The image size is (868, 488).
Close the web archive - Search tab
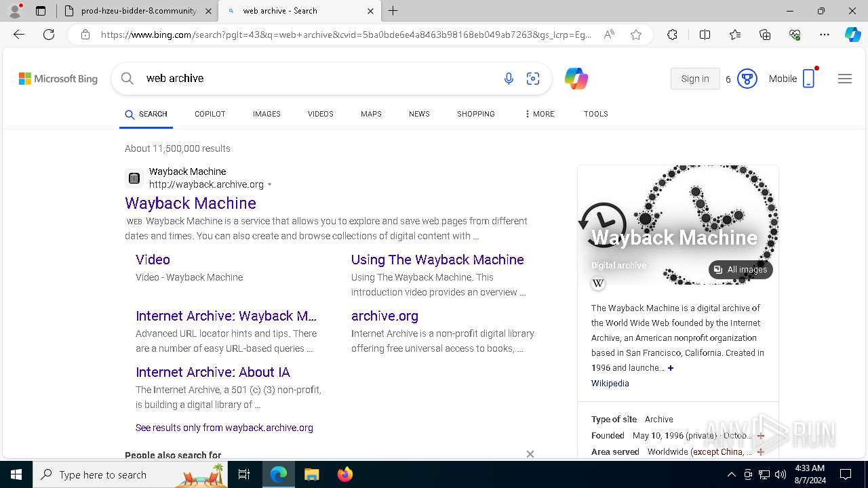pyautogui.click(x=370, y=11)
